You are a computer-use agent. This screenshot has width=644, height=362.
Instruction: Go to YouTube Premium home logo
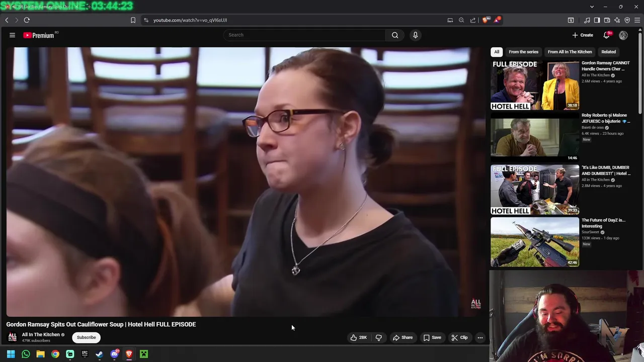[39, 35]
